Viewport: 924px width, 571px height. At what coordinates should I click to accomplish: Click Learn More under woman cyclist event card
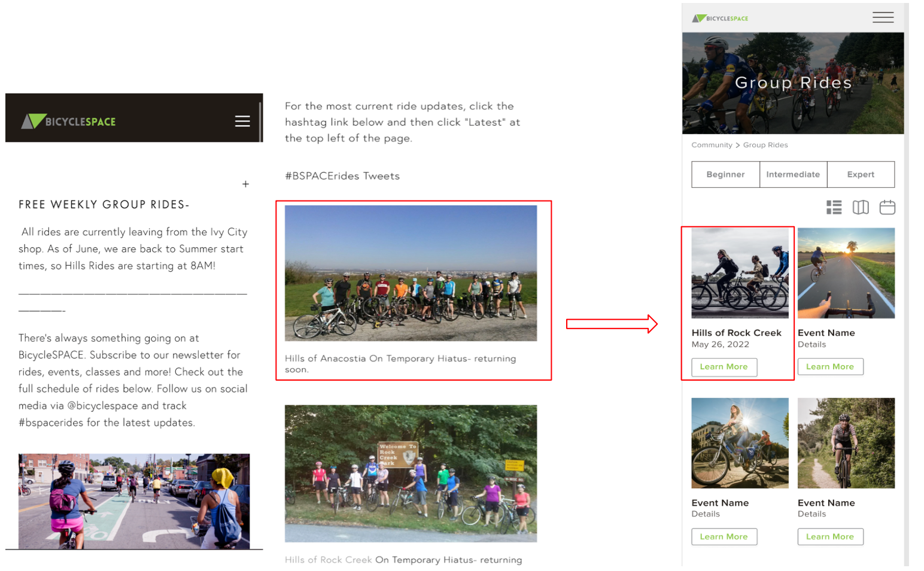coord(724,537)
